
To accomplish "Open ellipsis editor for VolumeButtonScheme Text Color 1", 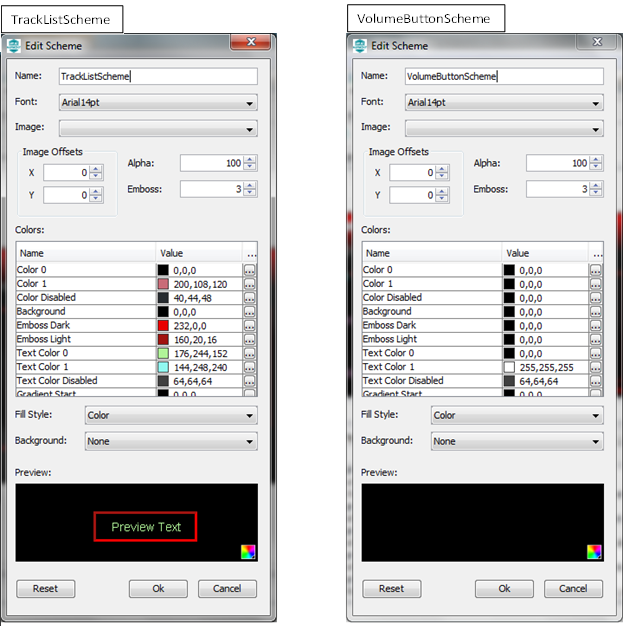I will pyautogui.click(x=595, y=368).
